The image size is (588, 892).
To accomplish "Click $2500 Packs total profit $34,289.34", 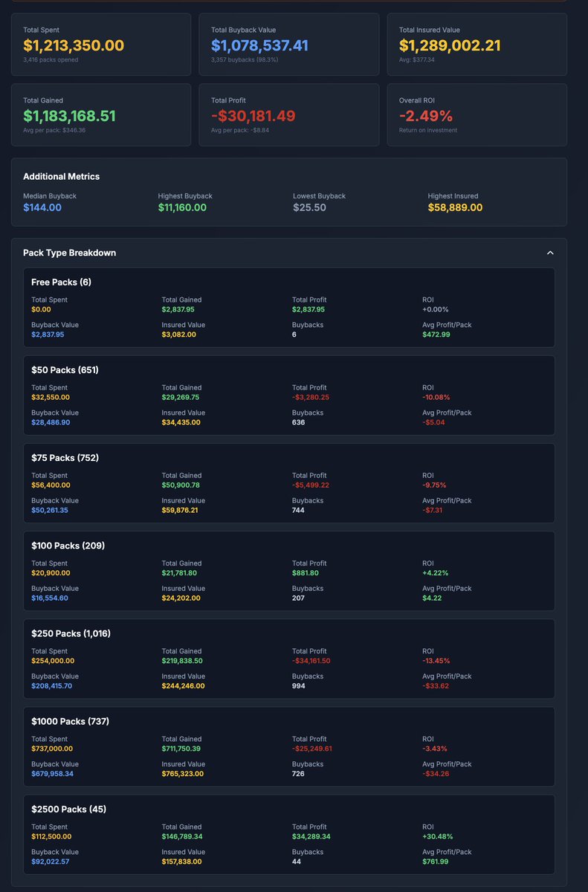I will pos(311,836).
